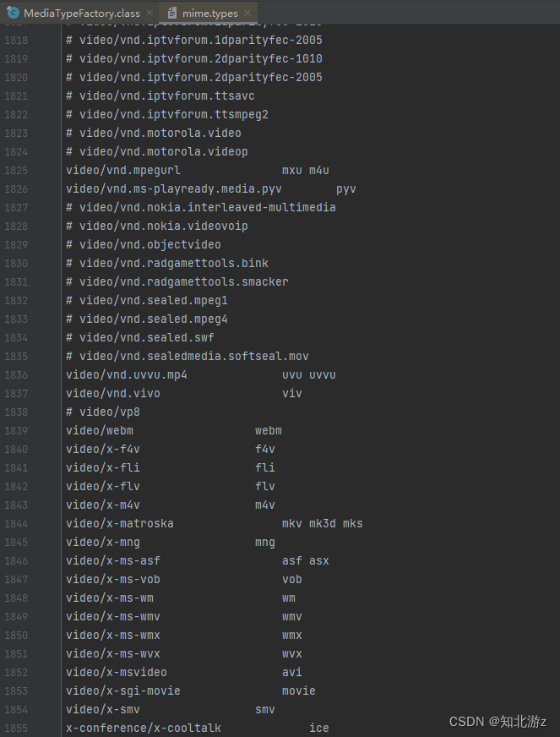Click the class file icon on MediaTypeFactory tab

14,12
